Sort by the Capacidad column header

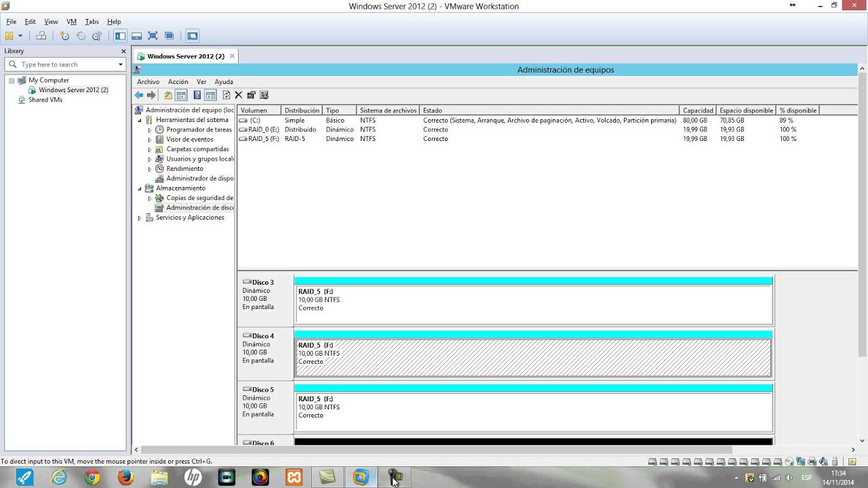(698, 110)
